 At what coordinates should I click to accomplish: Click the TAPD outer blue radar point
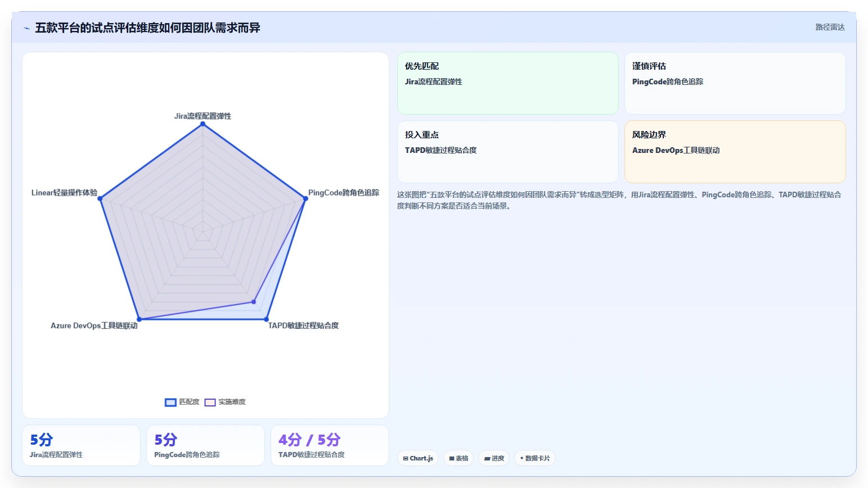click(x=267, y=319)
